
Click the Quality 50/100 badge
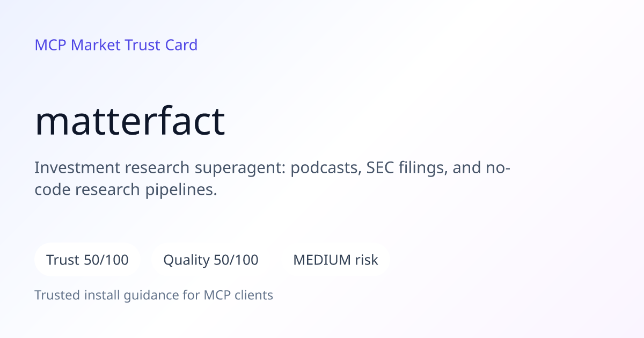211,260
